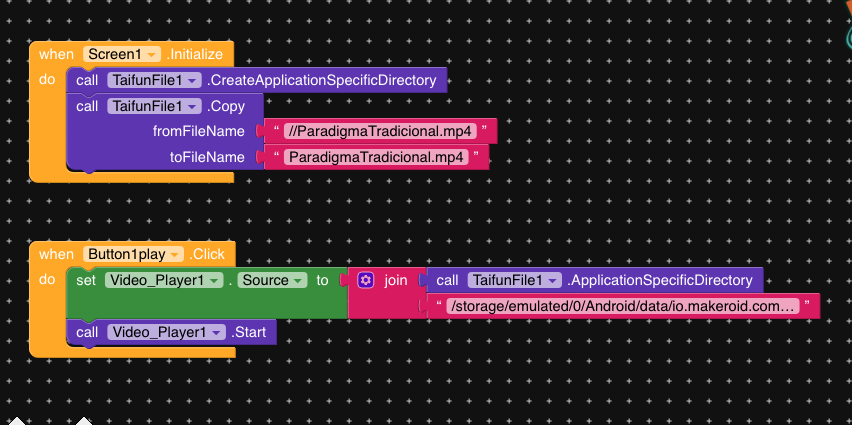Select the set Video_Player1 Source block

click(87, 280)
